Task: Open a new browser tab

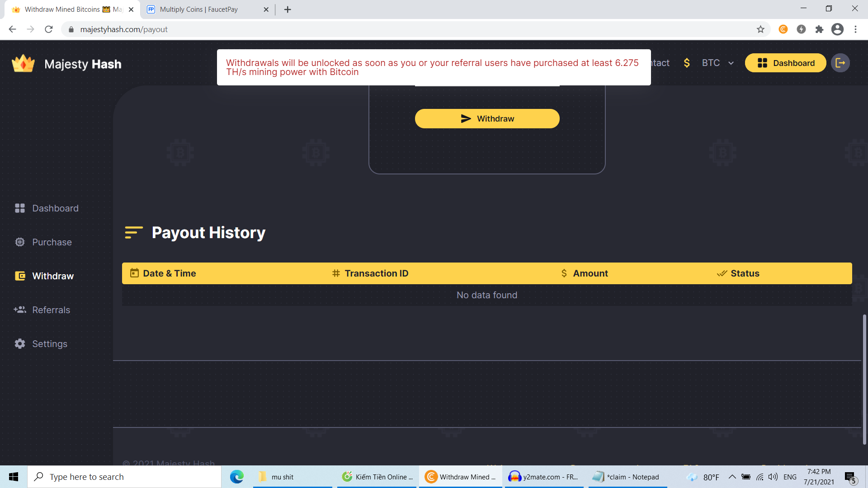Action: point(288,9)
